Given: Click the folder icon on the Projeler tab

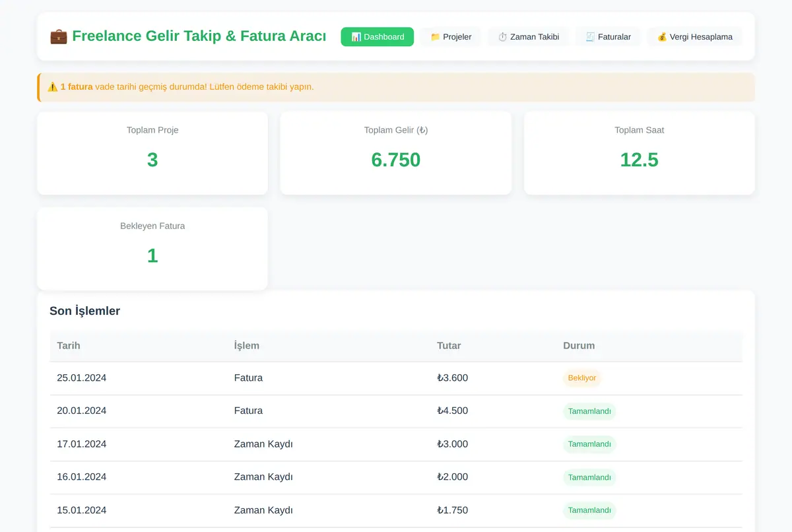Looking at the screenshot, I should [435, 37].
